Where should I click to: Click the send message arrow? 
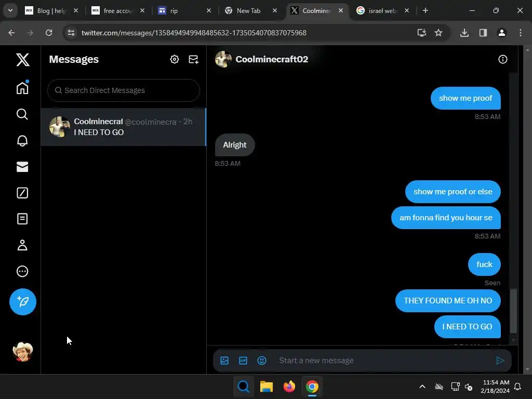(500, 361)
